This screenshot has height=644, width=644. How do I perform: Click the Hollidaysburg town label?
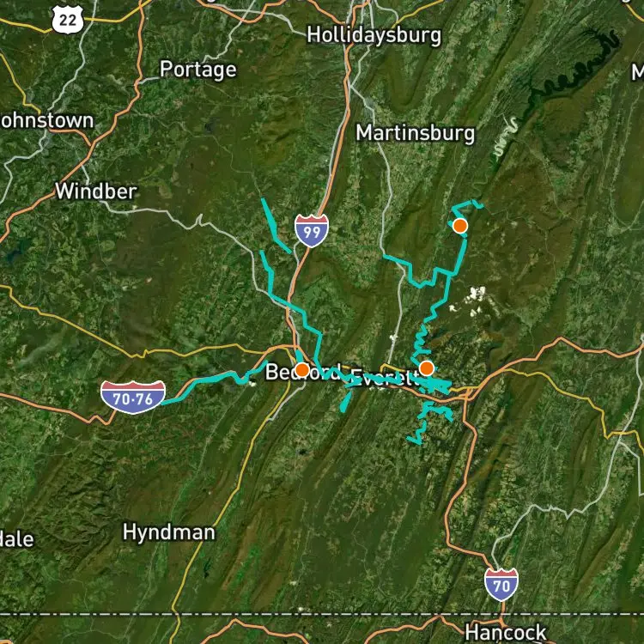(374, 36)
